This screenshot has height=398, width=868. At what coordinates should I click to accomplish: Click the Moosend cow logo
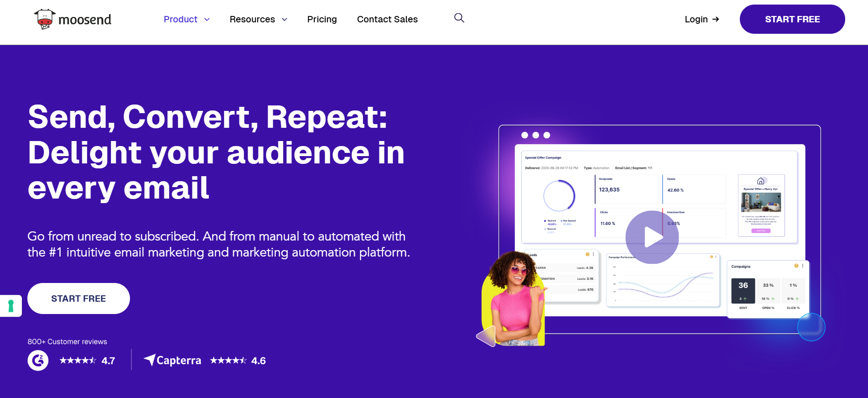[x=45, y=19]
